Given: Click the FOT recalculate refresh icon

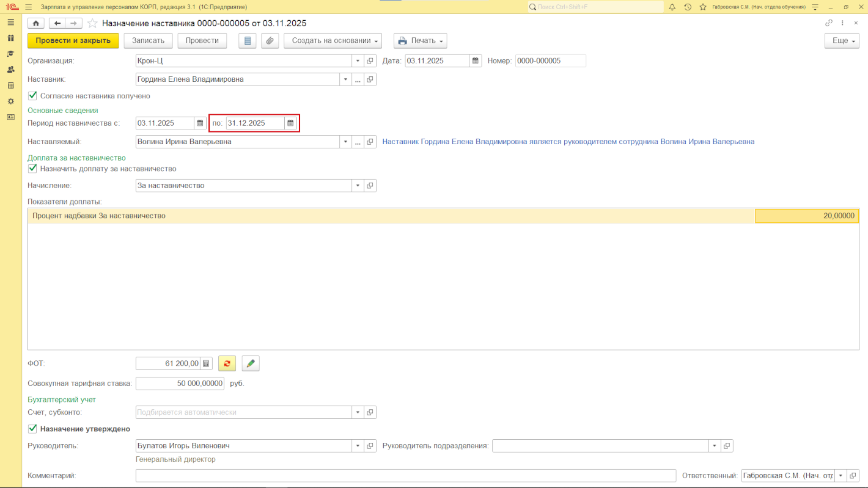Looking at the screenshot, I should pyautogui.click(x=227, y=363).
